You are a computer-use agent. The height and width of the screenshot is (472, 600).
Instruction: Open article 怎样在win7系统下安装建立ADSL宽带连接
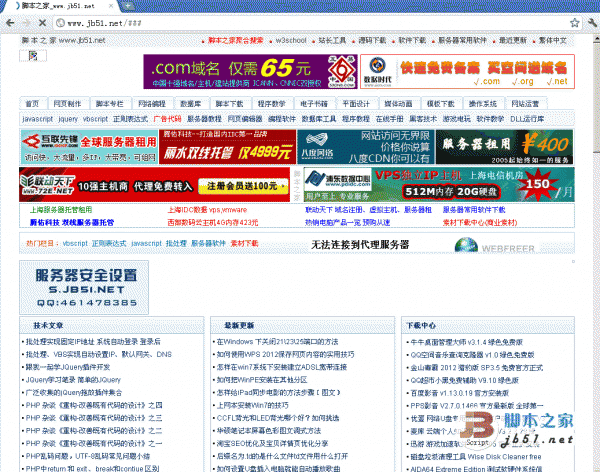click(x=282, y=367)
